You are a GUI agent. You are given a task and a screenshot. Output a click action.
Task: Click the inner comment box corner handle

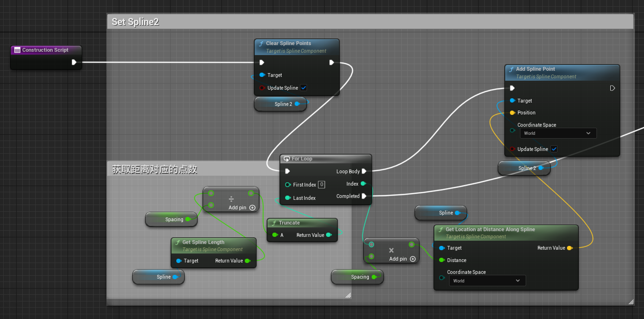[x=348, y=295]
